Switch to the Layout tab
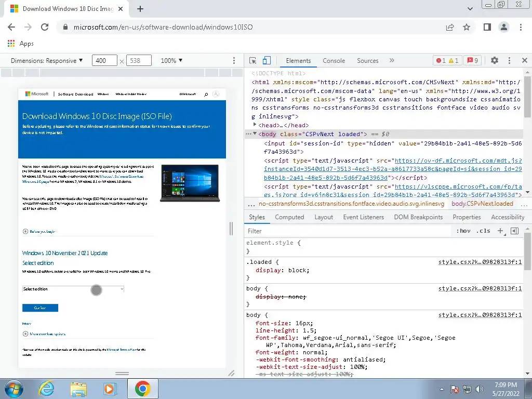532x399 pixels. [x=324, y=217]
